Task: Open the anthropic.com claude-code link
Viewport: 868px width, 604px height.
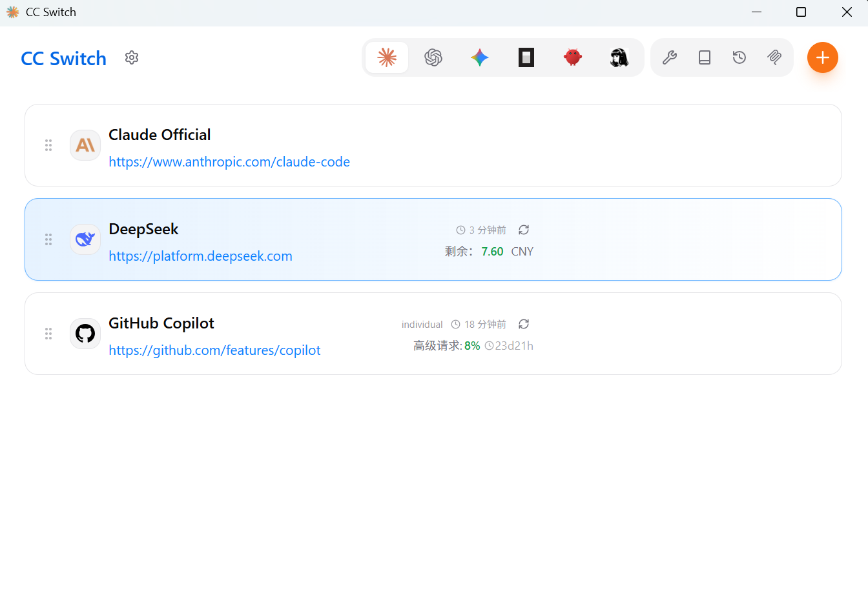Action: [x=229, y=162]
